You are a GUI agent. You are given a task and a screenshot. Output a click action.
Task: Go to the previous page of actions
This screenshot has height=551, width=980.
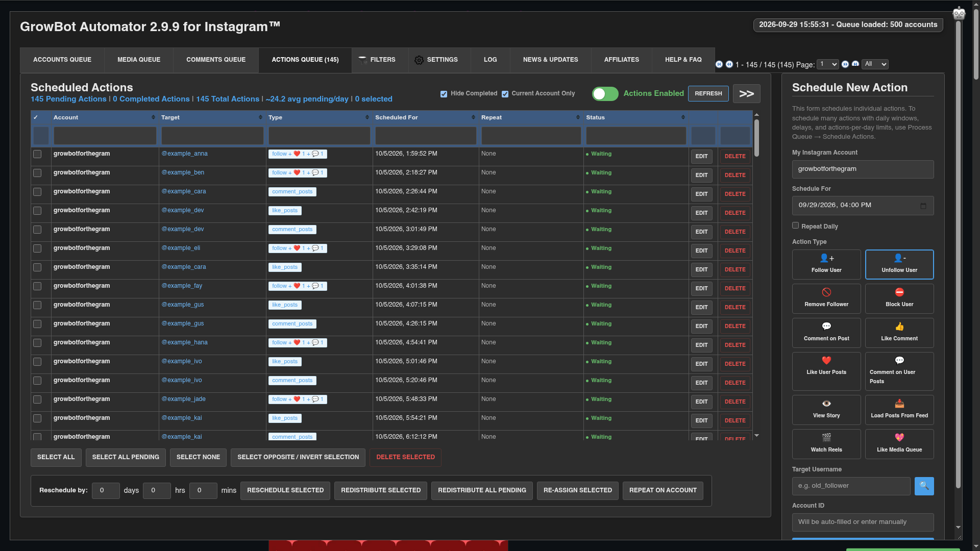pos(729,64)
